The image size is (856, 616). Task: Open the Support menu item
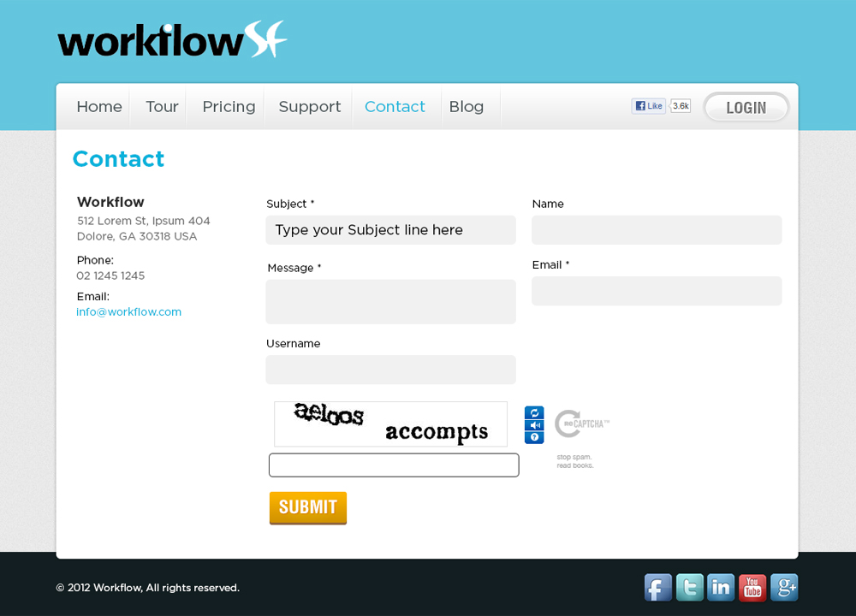tap(310, 106)
